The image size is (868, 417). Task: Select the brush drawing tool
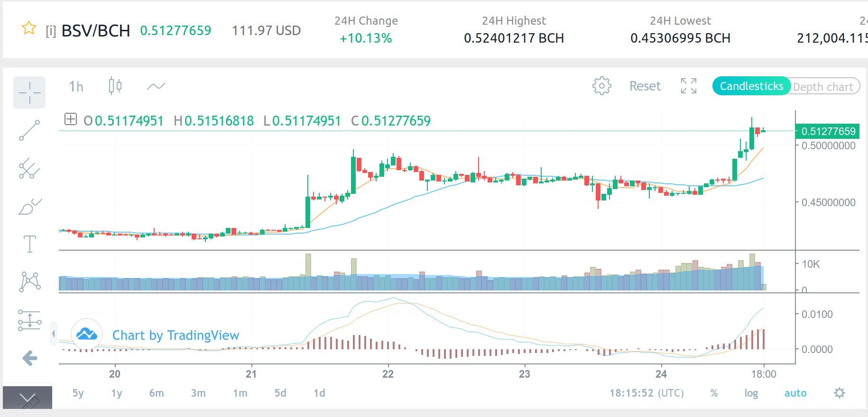click(29, 206)
